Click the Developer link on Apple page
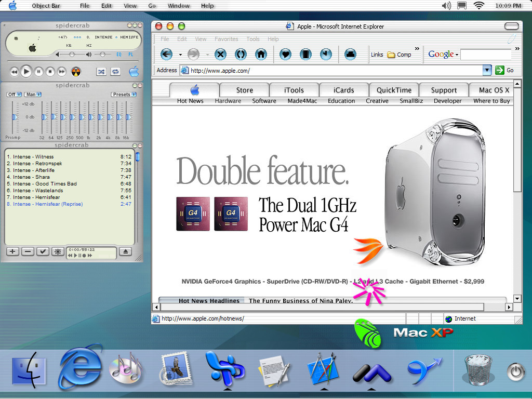Screen dimensions: 532x399 447,101
